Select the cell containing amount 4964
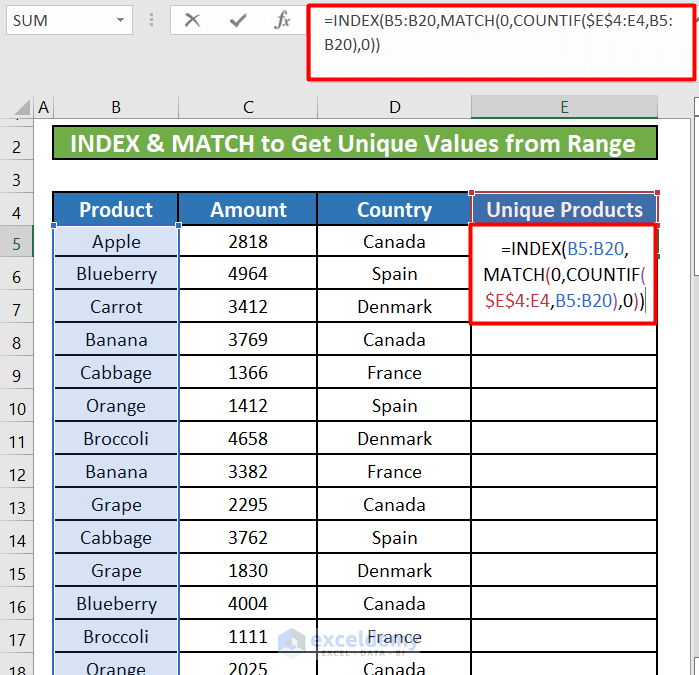 point(248,274)
